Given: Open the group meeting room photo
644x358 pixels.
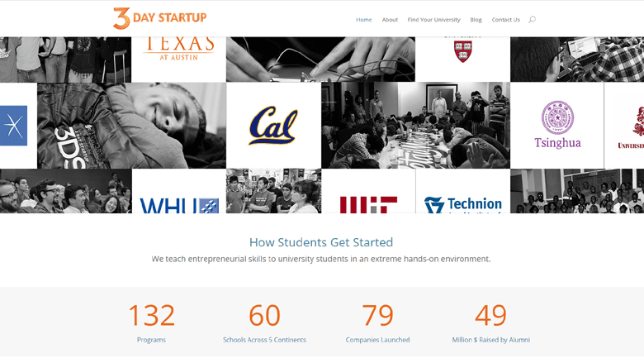Looking at the screenshot, I should click(x=415, y=126).
